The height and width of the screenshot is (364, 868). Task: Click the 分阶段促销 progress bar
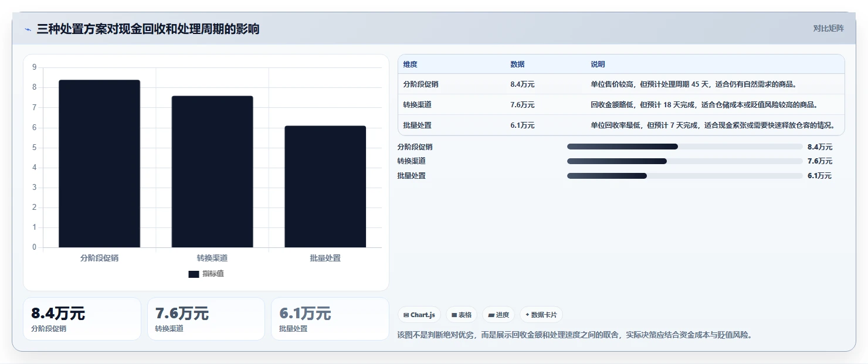pos(684,147)
